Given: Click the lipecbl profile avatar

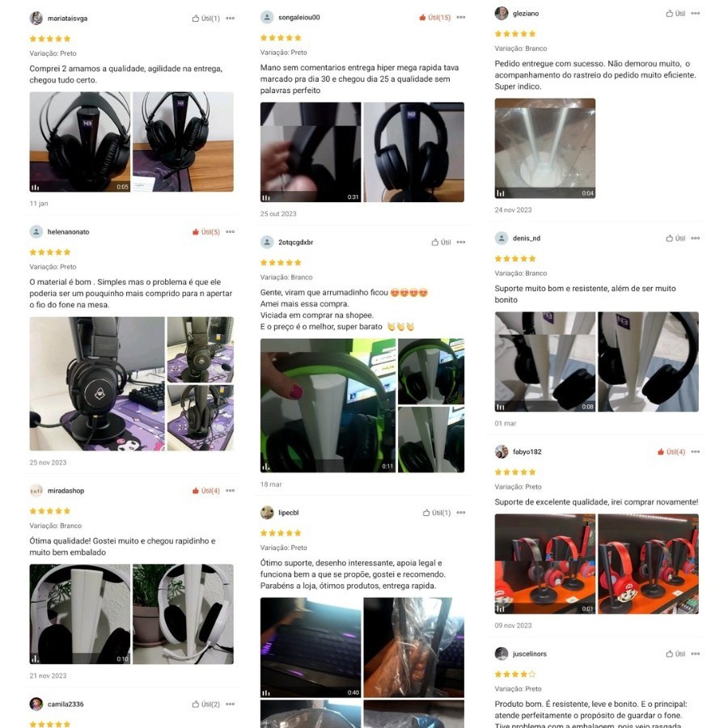Looking at the screenshot, I should point(267,513).
